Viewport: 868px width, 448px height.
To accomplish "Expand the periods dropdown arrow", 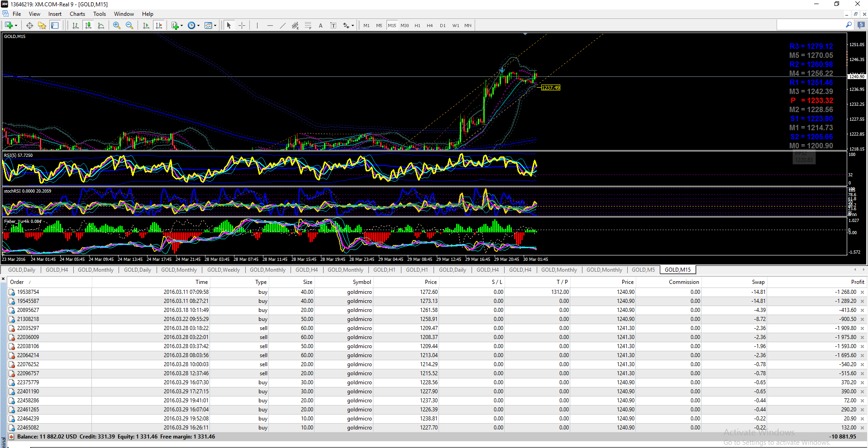I will [198, 25].
